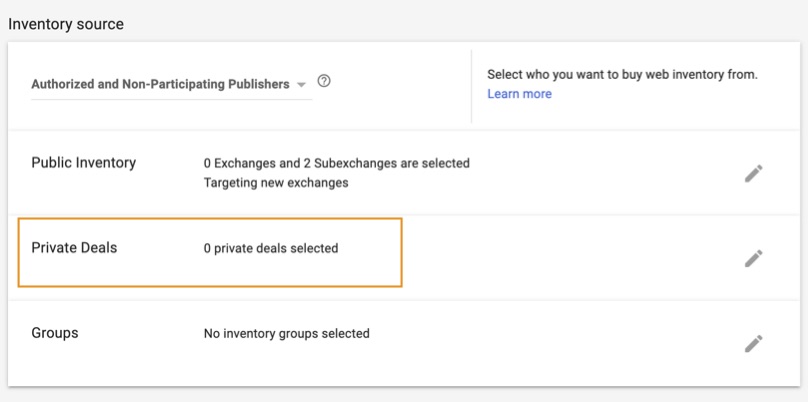Click the 'Targeting new exchanges' text
Image resolution: width=808 pixels, height=402 pixels.
click(275, 183)
